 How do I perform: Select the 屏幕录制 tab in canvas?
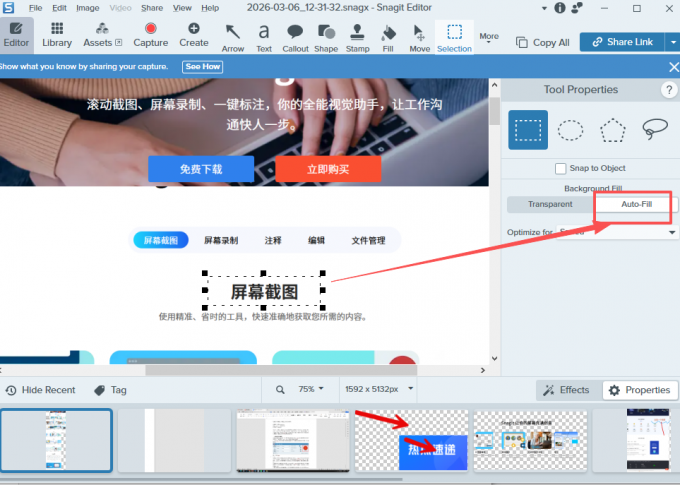click(x=221, y=240)
